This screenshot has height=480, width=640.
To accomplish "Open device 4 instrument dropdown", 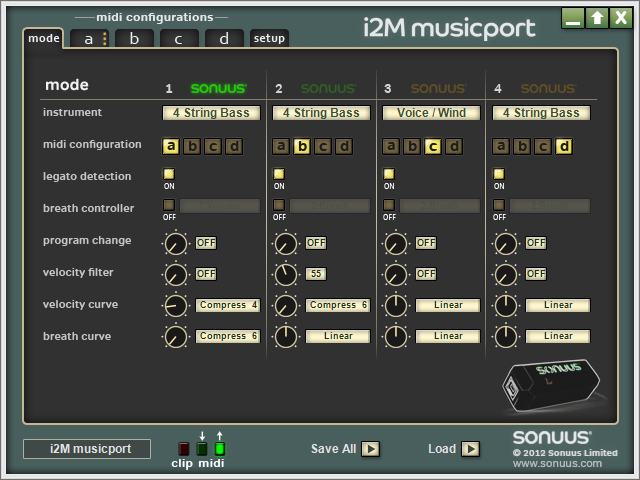I will [x=541, y=113].
